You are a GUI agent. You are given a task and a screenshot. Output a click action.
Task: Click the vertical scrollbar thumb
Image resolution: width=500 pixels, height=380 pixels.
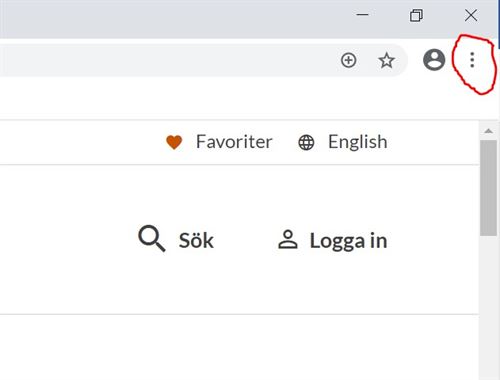point(488,188)
